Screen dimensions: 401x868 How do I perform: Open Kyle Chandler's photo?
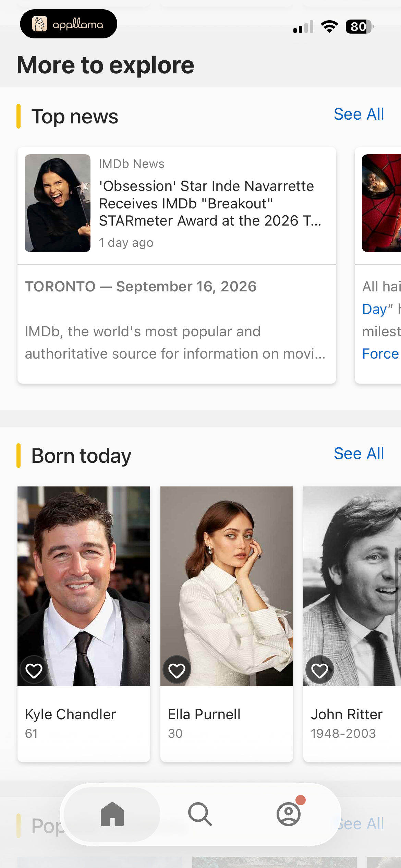click(84, 586)
